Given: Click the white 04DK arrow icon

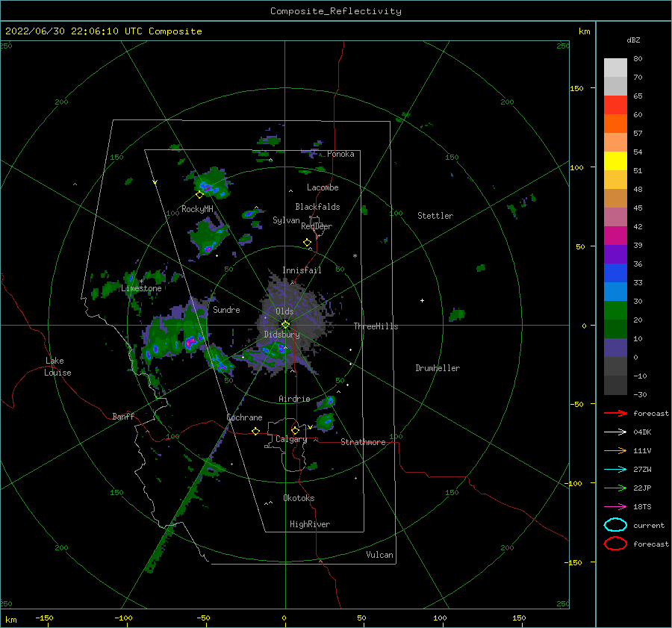Looking at the screenshot, I should point(615,432).
